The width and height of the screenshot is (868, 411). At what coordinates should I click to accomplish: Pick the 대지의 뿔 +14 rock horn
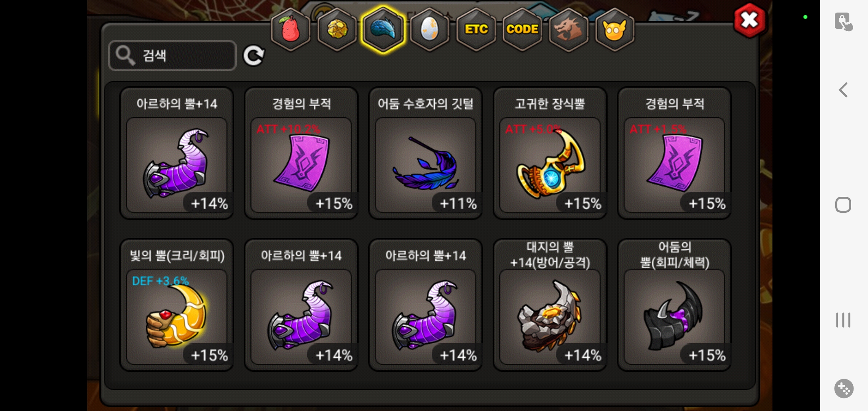click(550, 305)
